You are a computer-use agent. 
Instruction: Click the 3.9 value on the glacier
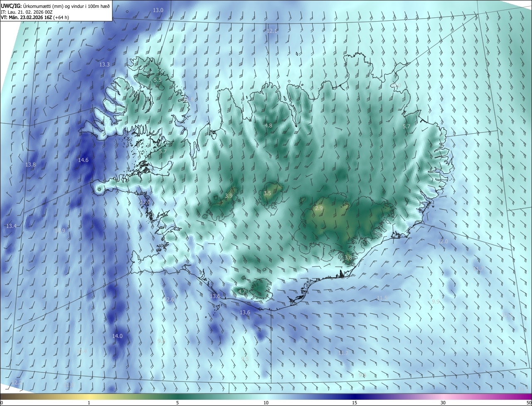(x=229, y=196)
